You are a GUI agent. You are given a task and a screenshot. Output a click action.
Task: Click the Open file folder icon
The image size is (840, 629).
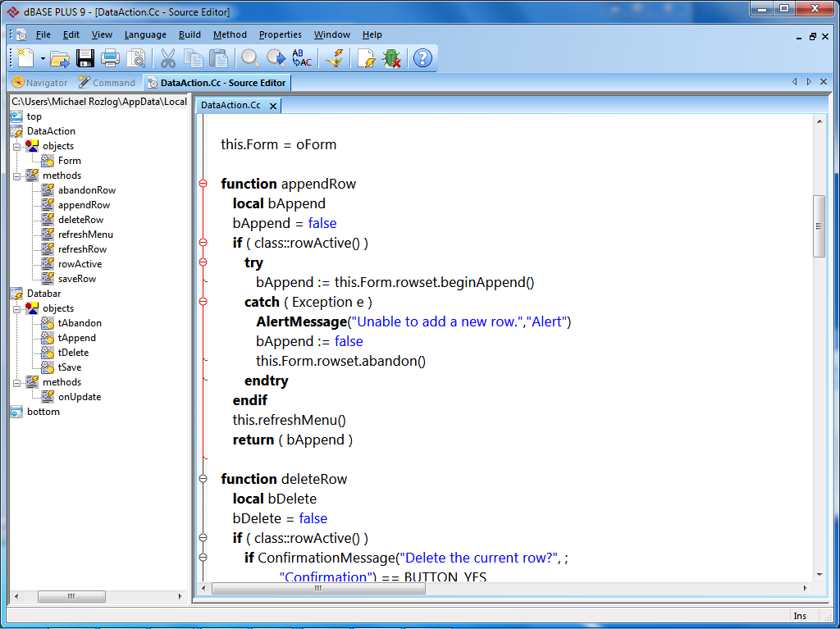click(x=59, y=58)
